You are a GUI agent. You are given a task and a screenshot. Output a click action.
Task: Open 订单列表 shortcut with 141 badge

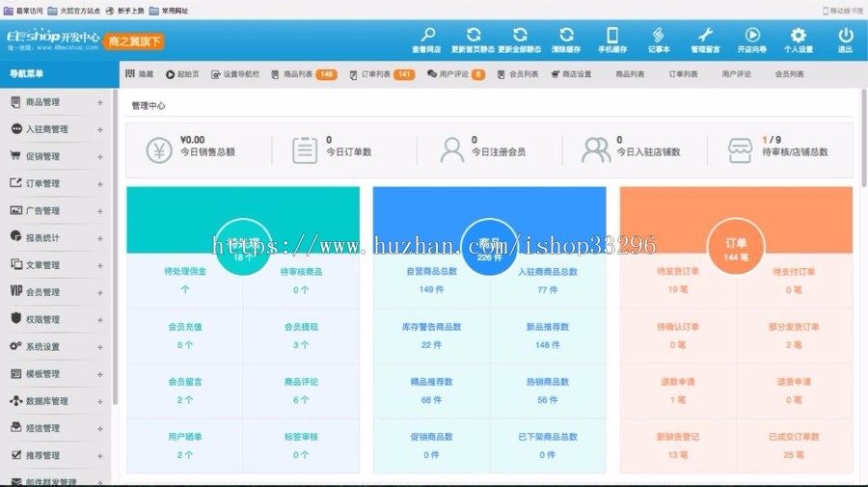[x=382, y=74]
